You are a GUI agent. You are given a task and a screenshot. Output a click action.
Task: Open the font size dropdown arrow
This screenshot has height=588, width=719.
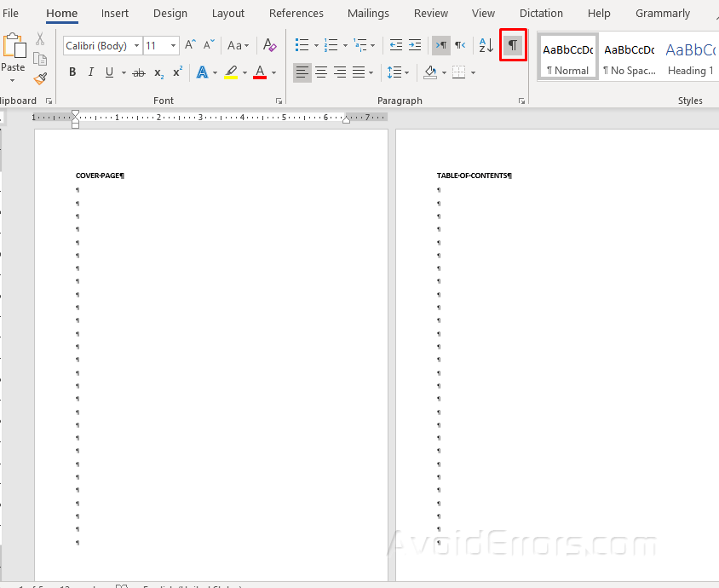coord(173,45)
